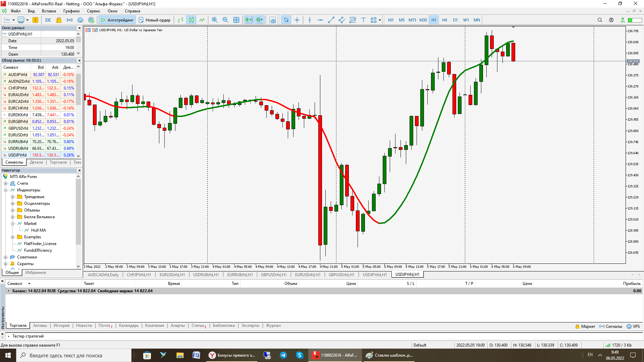This screenshot has height=362, width=644.
Task: Select the crosshair cursor tool
Action: [297, 20]
